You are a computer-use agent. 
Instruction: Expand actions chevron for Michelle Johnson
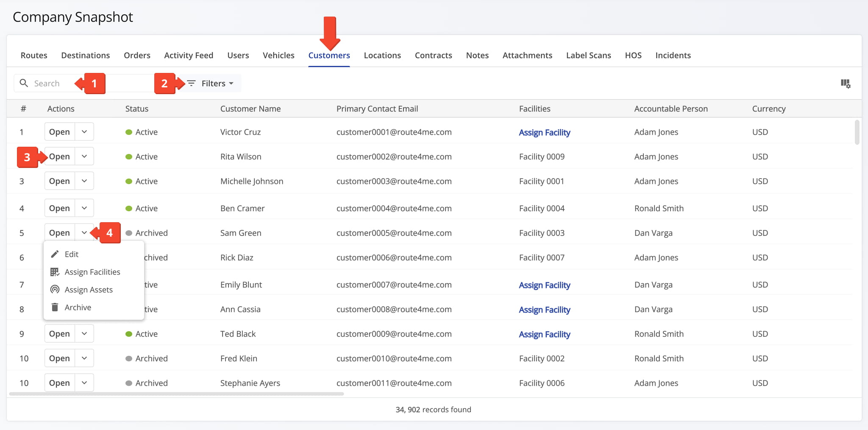[84, 181]
